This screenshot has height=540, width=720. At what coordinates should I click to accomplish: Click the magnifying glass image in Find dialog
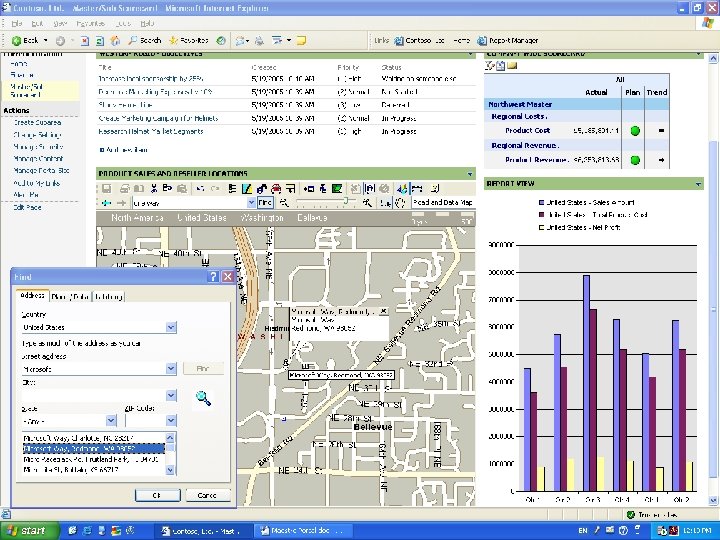tap(203, 398)
